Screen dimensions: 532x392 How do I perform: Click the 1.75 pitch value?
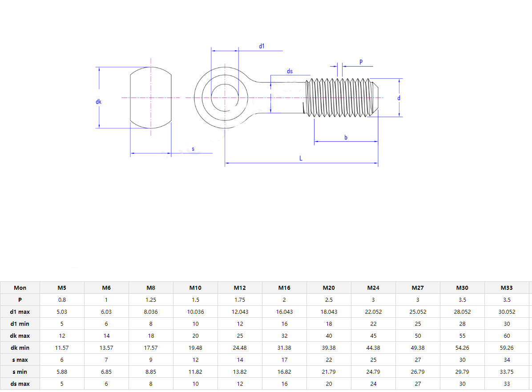coord(240,300)
